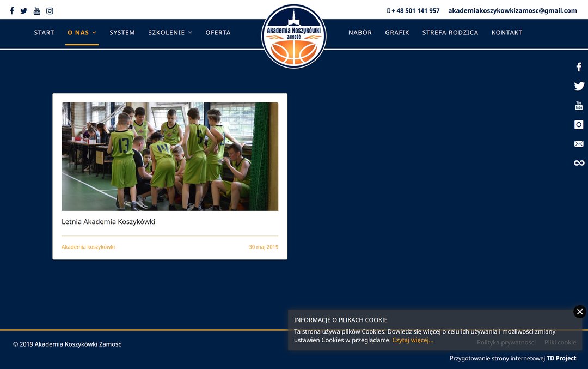Navigate to the KONTAKT page
The height and width of the screenshot is (369, 588).
coord(506,33)
